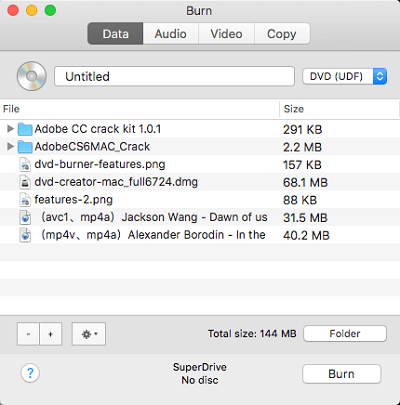Click the disc icon beside the title field

pos(32,76)
